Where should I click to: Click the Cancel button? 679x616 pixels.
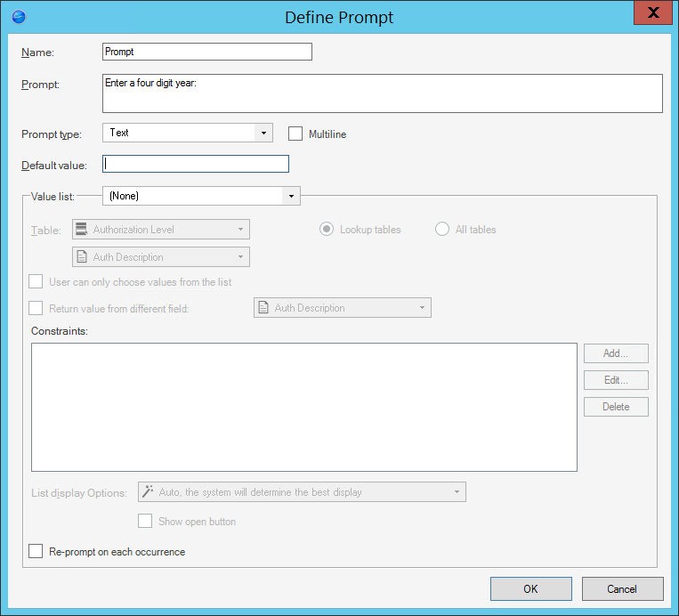pyautogui.click(x=622, y=588)
